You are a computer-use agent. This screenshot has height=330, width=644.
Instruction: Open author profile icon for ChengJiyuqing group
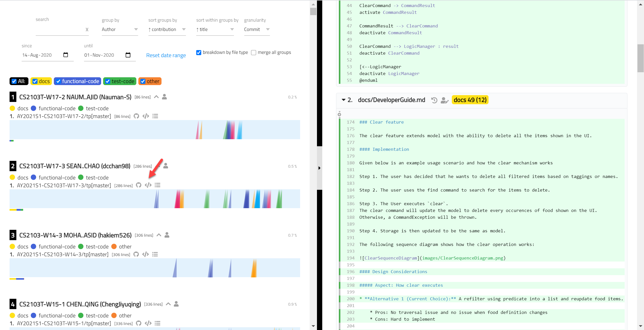[x=176, y=304]
